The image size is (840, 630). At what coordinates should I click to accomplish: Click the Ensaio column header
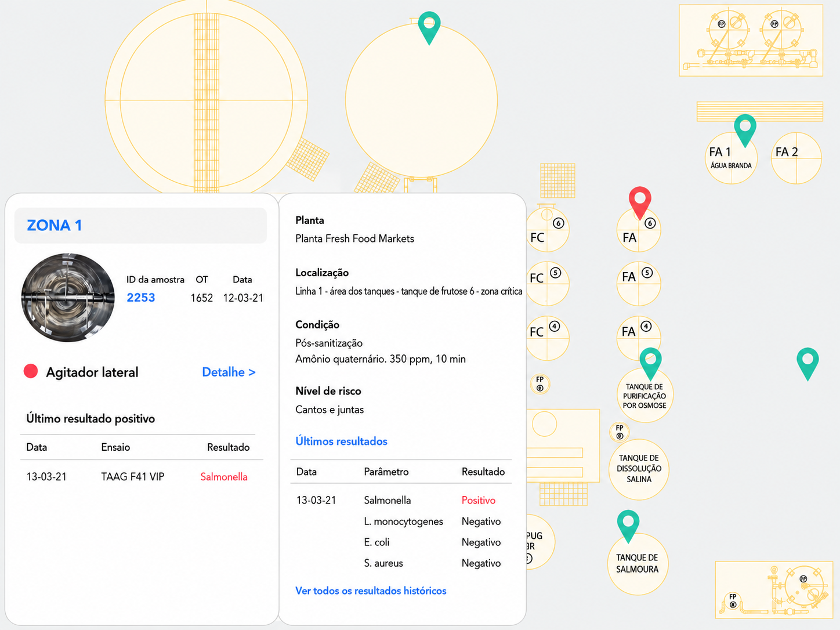(115, 447)
